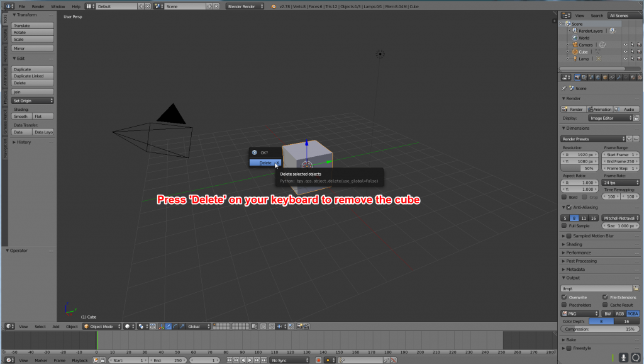This screenshot has width=644, height=364.
Task: Open the Image Editor display dropdown
Action: (610, 118)
